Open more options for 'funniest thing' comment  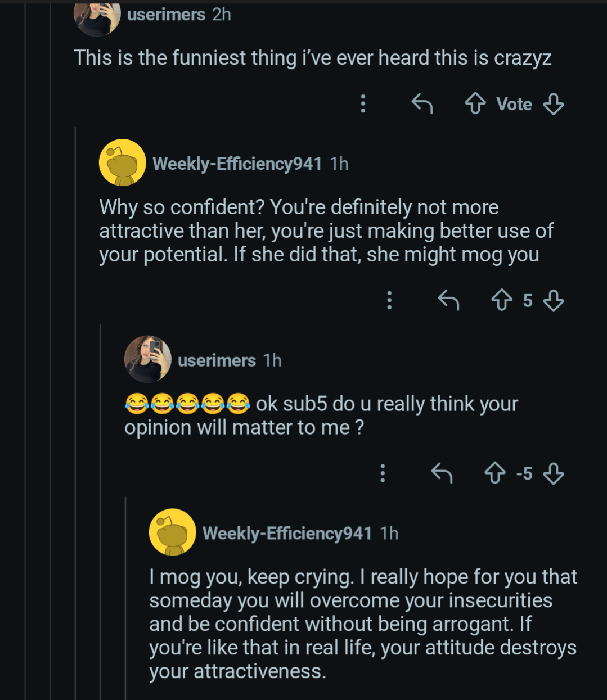click(x=363, y=104)
